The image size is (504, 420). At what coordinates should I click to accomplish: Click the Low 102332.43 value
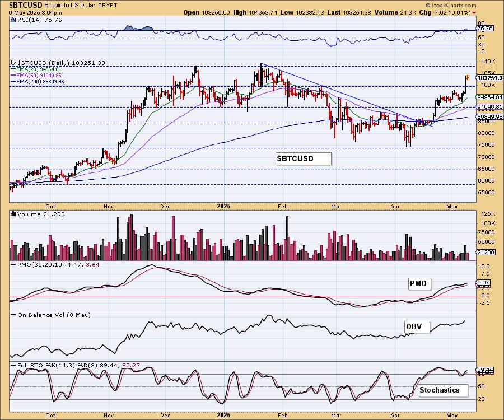(302, 12)
